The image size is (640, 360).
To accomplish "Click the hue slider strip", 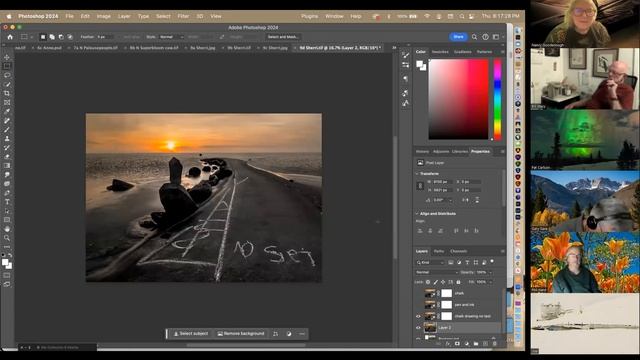I will [497, 99].
